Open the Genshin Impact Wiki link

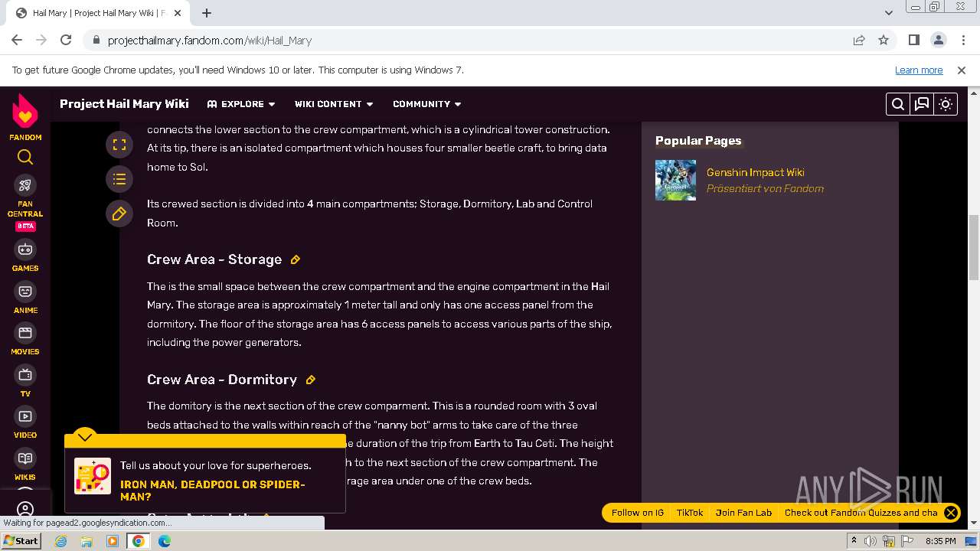[755, 172]
